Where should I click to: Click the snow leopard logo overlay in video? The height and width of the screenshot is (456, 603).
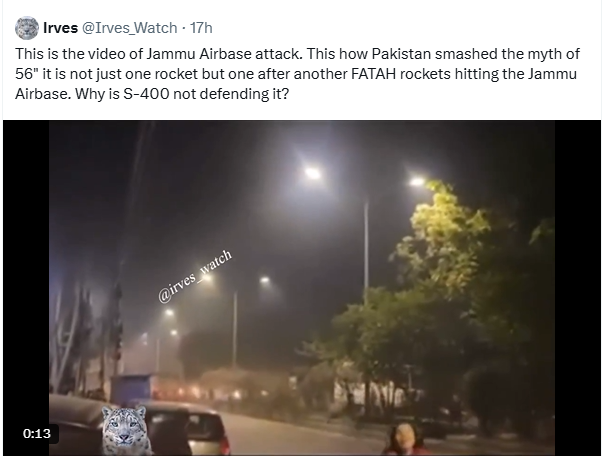[125, 429]
